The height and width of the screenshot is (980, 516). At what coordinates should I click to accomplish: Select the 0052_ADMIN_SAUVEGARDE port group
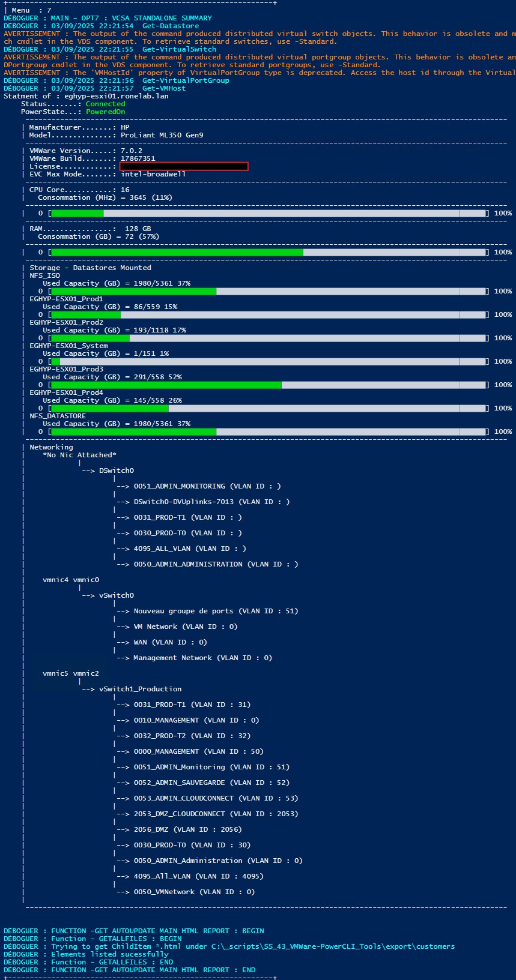pyautogui.click(x=179, y=783)
